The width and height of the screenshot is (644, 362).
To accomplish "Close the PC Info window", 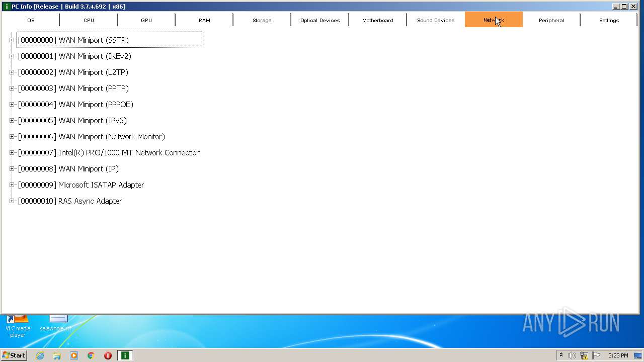I will [633, 7].
